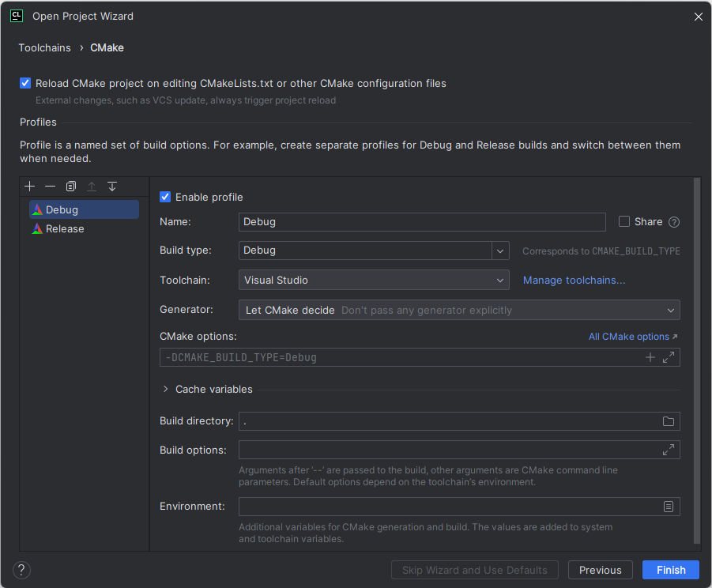Open Manage toolchains link
Screen dimensions: 712x588
pyautogui.click(x=574, y=280)
